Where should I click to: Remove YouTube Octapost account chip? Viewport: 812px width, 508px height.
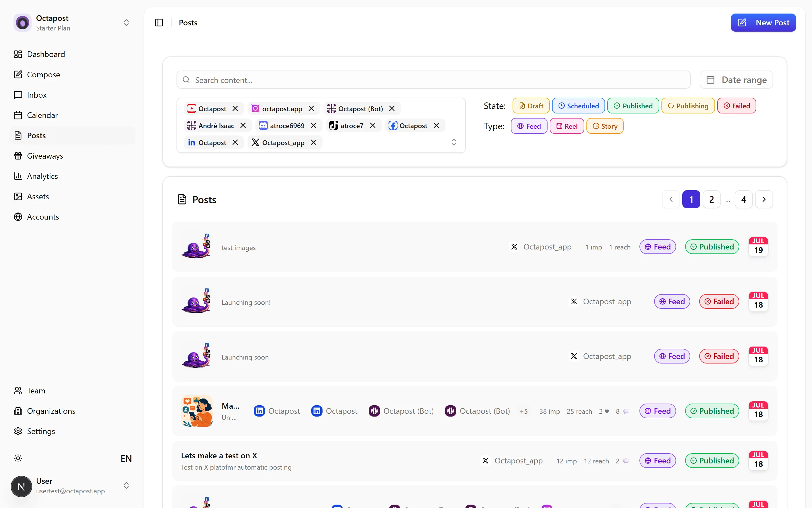[x=235, y=109]
